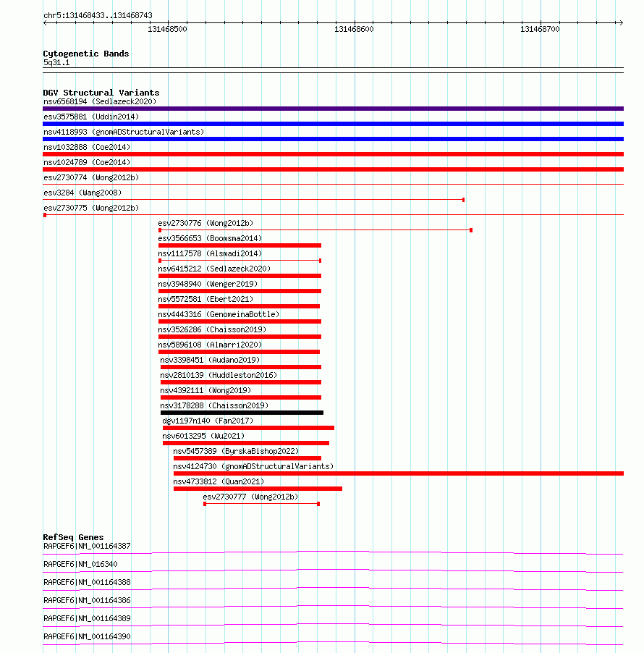
Task: Open RAPGEF6|NM_001164387 gene label
Action: click(87, 546)
